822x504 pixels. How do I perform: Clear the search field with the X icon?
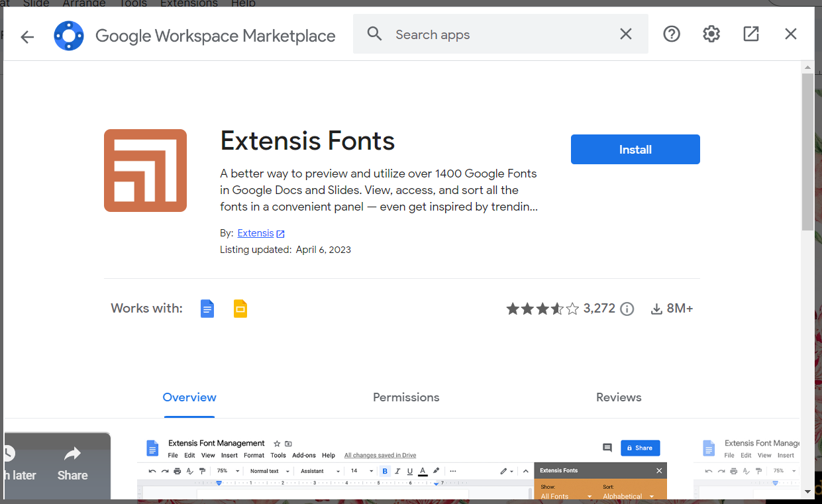(625, 34)
